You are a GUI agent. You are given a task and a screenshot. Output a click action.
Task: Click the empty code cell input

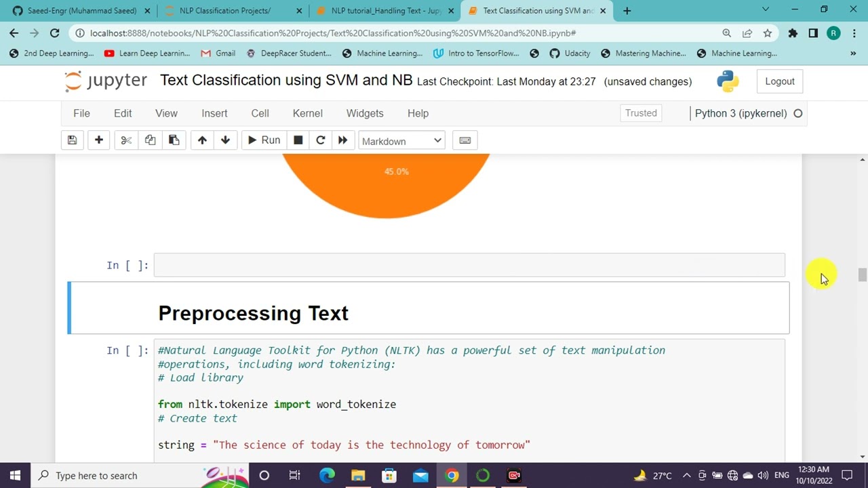(469, 265)
